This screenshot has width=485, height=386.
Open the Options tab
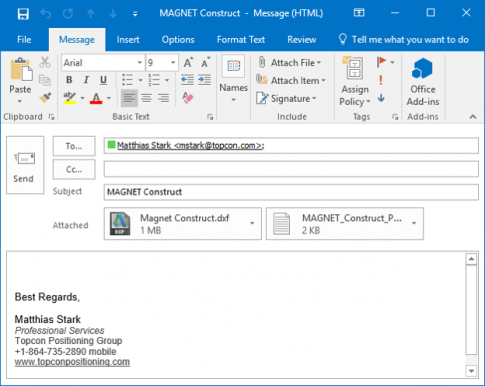(178, 40)
